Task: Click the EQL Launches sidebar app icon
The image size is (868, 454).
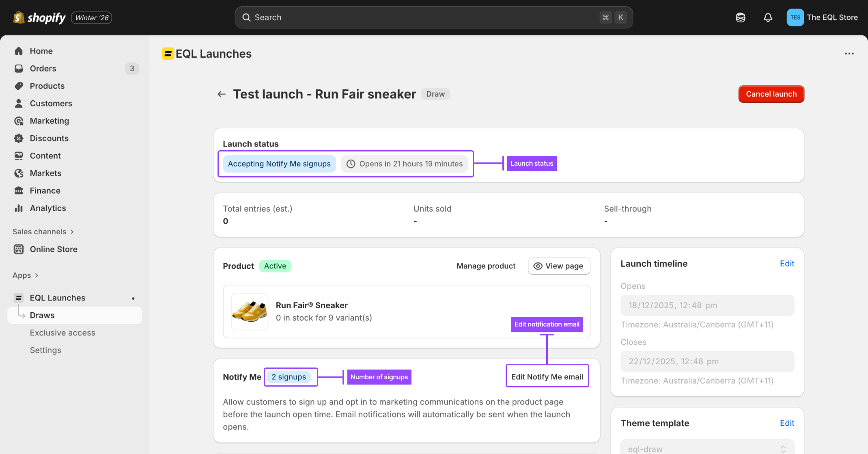Action: (19, 298)
